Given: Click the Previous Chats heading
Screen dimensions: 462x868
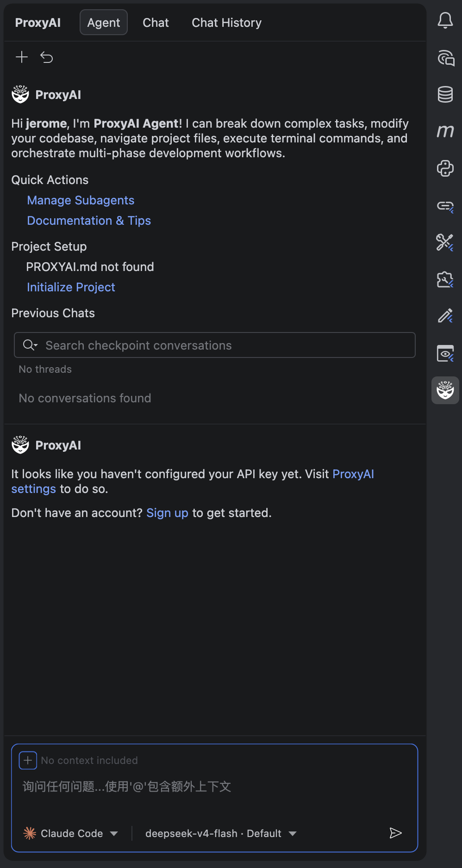Looking at the screenshot, I should [53, 313].
